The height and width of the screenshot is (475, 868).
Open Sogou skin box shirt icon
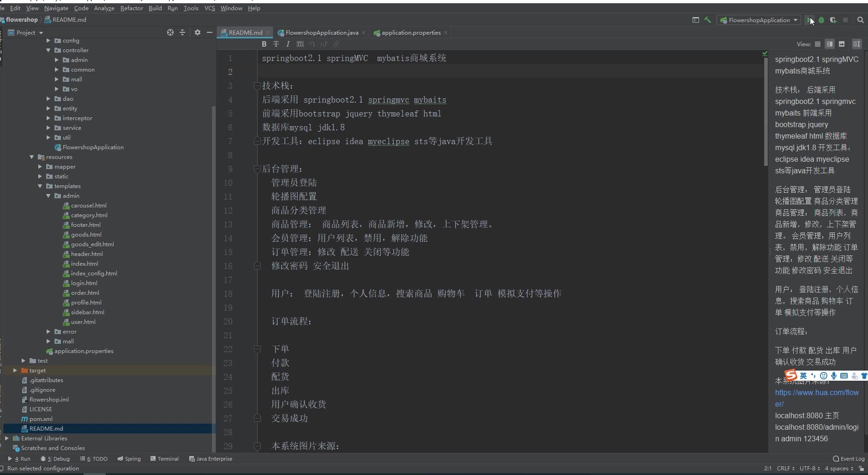pyautogui.click(x=864, y=376)
